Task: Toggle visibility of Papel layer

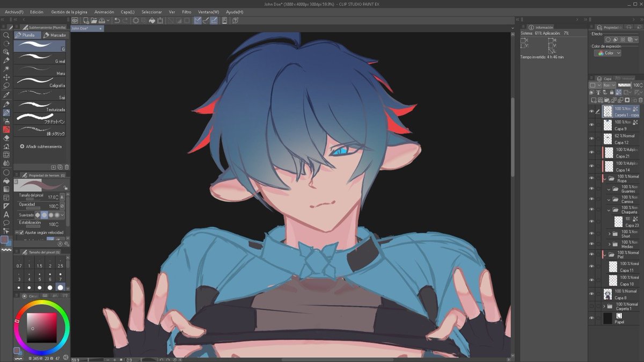Action: (x=592, y=318)
